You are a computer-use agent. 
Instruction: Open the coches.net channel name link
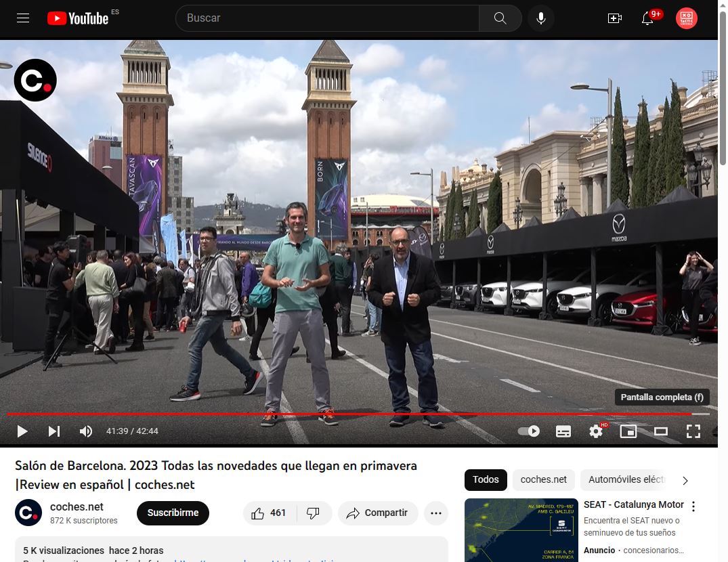coord(77,506)
